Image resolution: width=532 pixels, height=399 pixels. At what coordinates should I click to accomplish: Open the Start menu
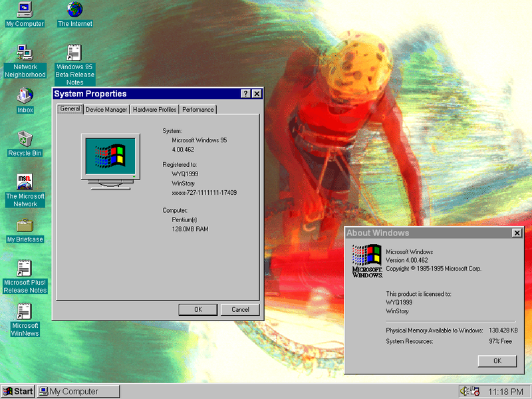click(17, 391)
